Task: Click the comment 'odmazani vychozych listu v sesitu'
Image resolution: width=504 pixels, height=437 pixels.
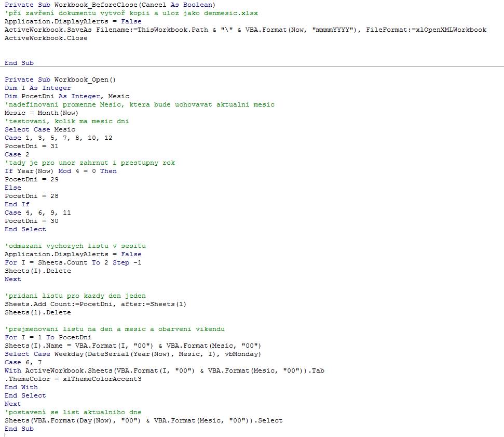Action: click(x=75, y=246)
